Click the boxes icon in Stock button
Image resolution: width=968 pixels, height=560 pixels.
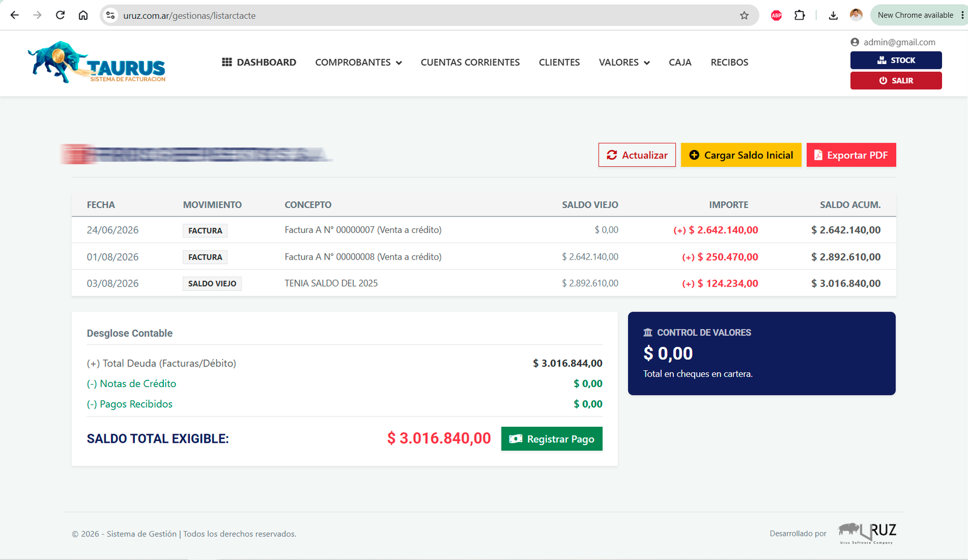click(x=882, y=60)
